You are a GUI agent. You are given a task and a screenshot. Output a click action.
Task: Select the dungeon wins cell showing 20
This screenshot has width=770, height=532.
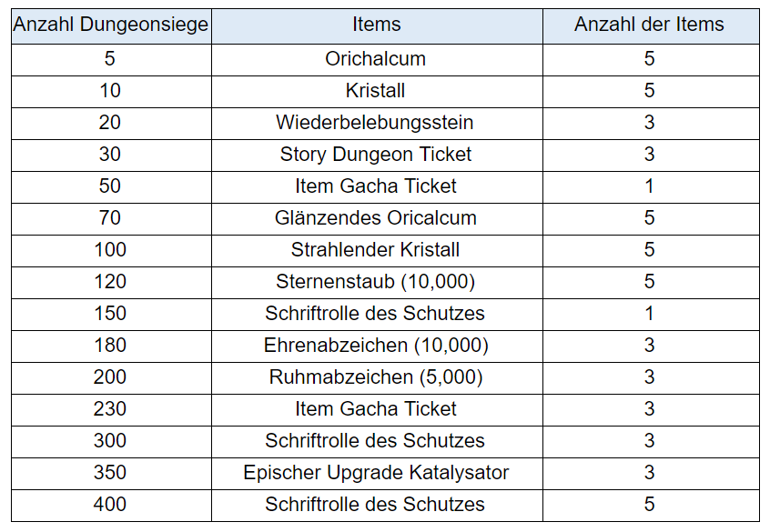[110, 123]
